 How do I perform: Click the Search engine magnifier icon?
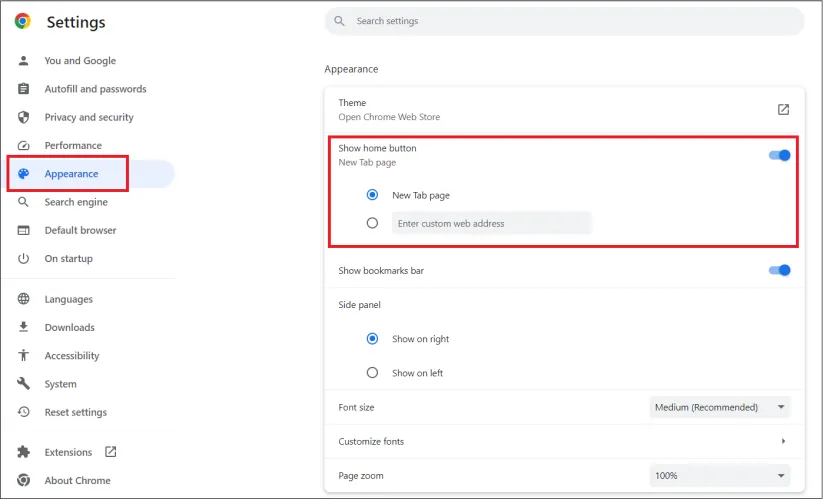coord(24,202)
